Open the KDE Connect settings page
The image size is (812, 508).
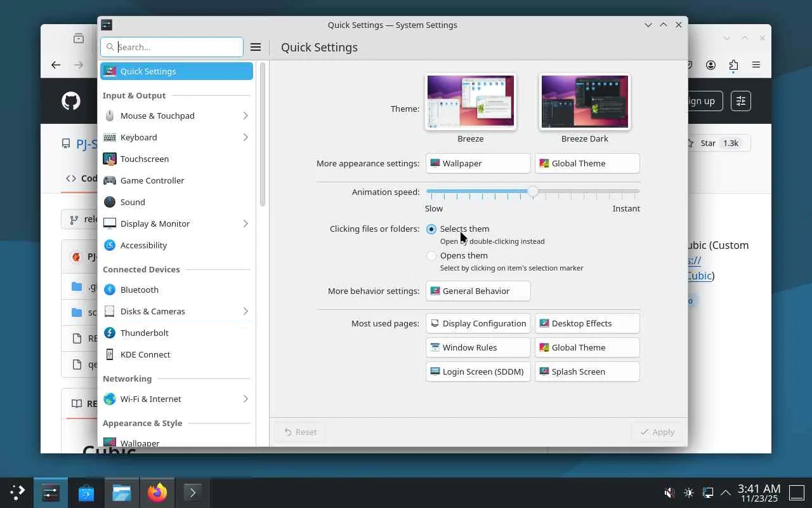[x=176, y=354]
